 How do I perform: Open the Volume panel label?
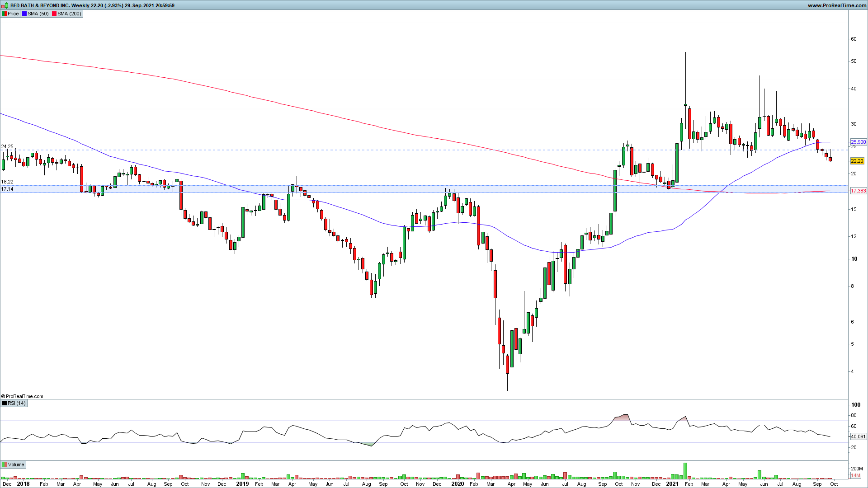16,465
